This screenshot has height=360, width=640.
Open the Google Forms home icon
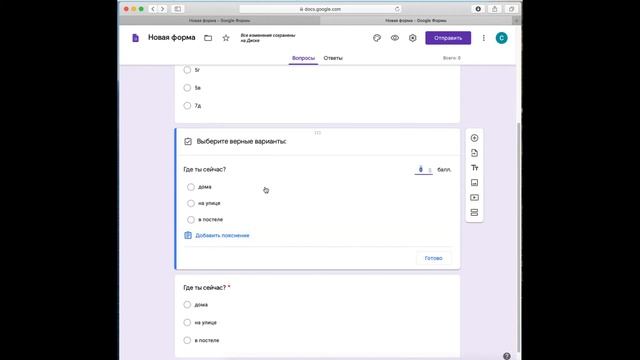(136, 38)
